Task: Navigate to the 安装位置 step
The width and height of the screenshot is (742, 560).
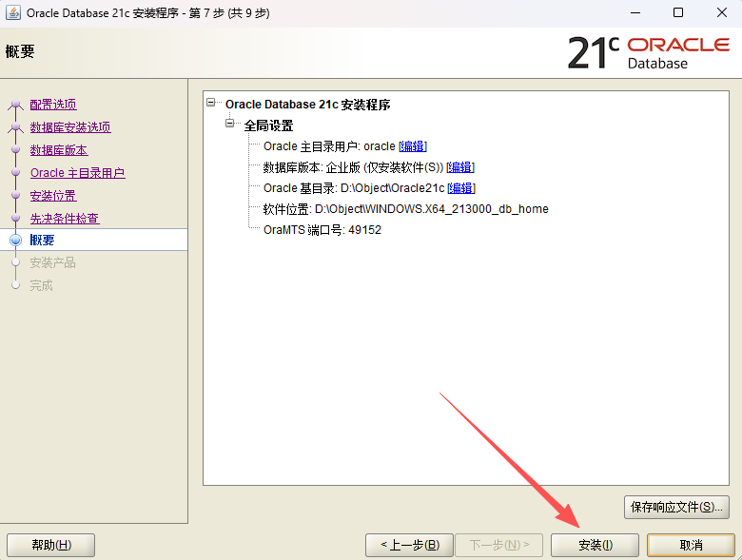Action: click(x=53, y=196)
